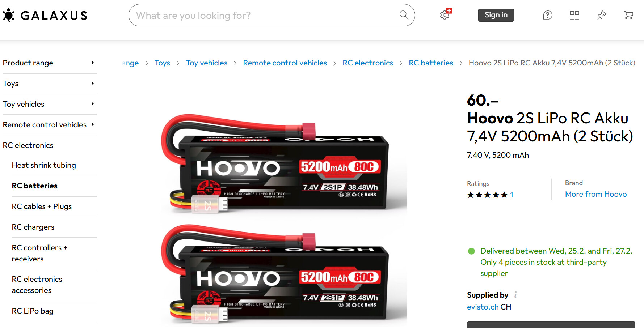Select RC cables + Plugs category
644x328 pixels.
[42, 206]
